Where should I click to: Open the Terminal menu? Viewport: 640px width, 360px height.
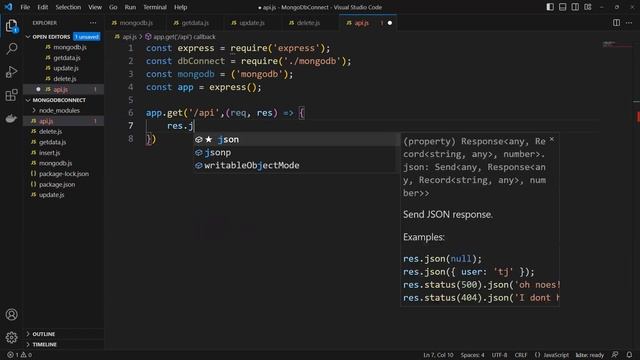tap(155, 7)
